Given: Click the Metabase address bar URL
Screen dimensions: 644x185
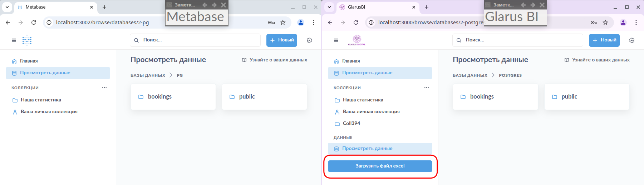Looking at the screenshot, I should click(x=102, y=22).
